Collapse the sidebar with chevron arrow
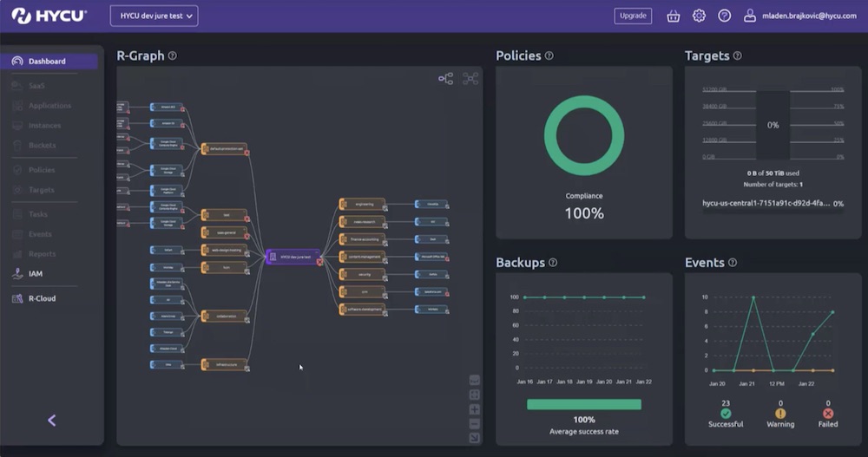The image size is (868, 457). click(51, 421)
